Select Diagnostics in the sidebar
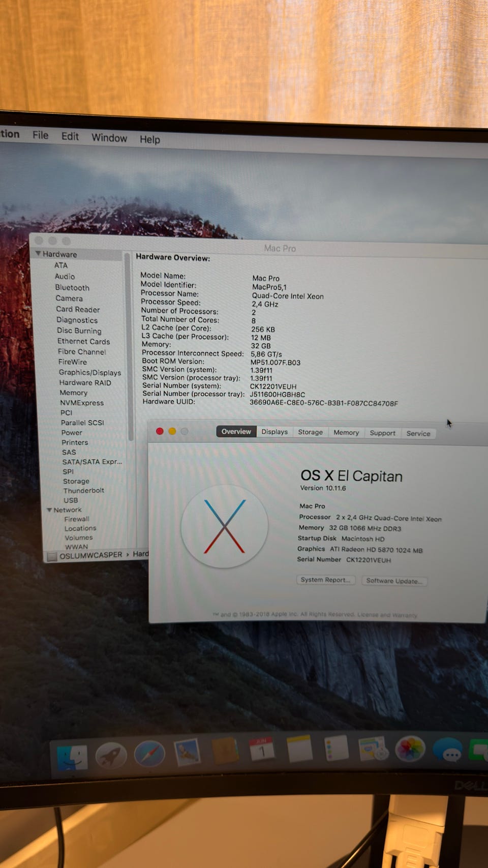This screenshot has height=868, width=488. 77,320
